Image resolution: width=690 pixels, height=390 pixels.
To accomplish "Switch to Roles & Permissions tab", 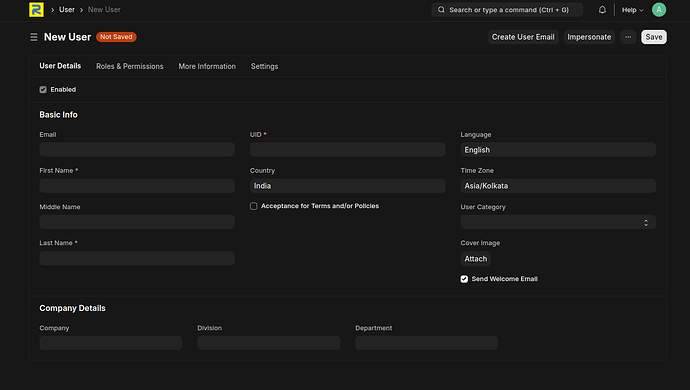I will 130,66.
